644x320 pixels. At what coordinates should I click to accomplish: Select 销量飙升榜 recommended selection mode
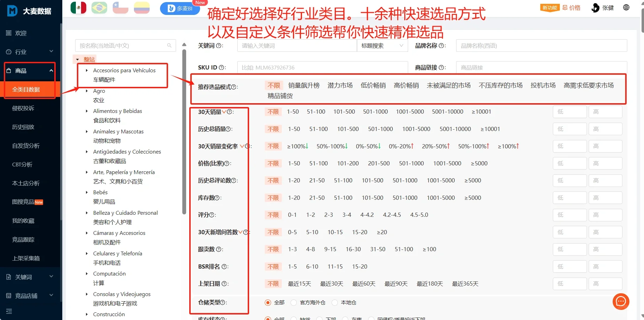pyautogui.click(x=304, y=85)
